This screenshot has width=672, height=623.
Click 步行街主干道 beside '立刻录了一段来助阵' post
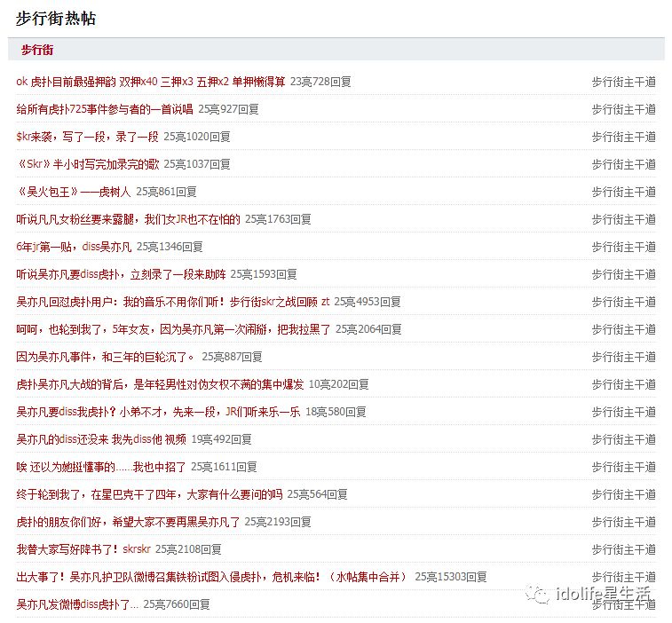pyautogui.click(x=623, y=274)
